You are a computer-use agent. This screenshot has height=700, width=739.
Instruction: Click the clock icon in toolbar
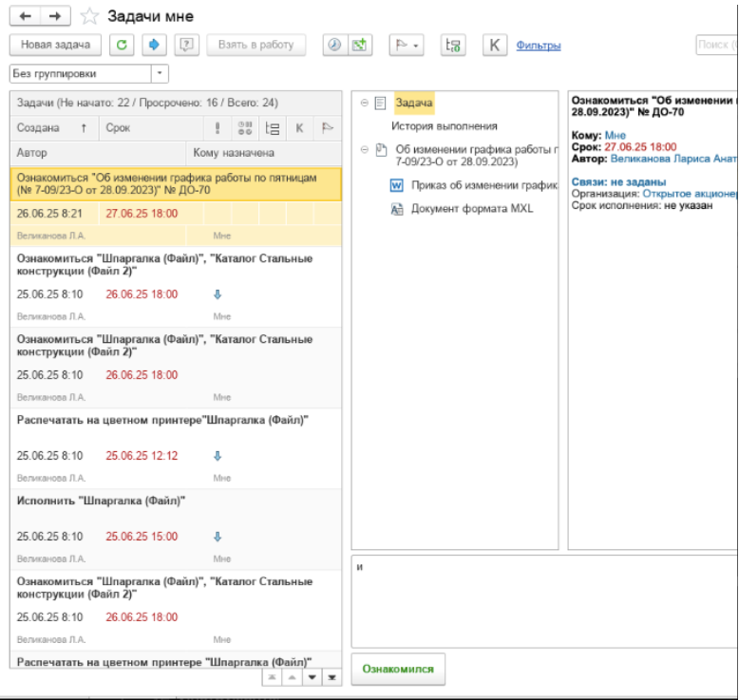(x=334, y=45)
